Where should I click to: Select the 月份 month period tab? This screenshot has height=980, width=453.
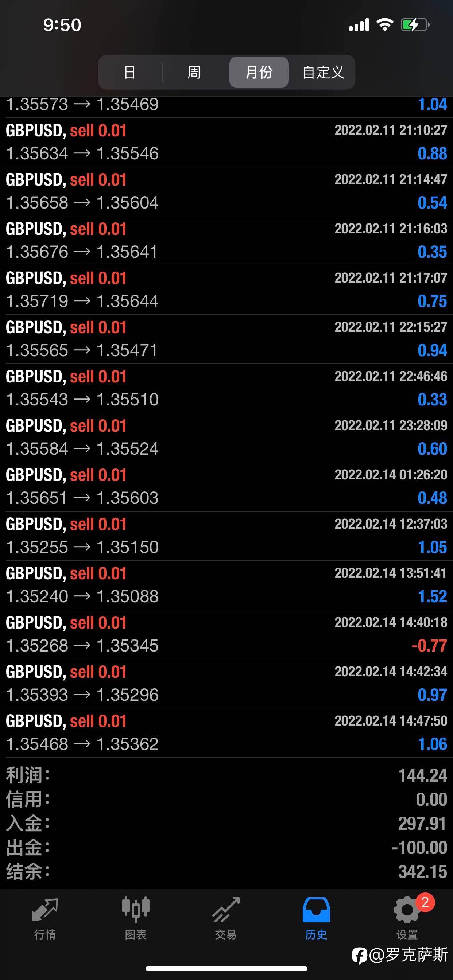coord(259,72)
